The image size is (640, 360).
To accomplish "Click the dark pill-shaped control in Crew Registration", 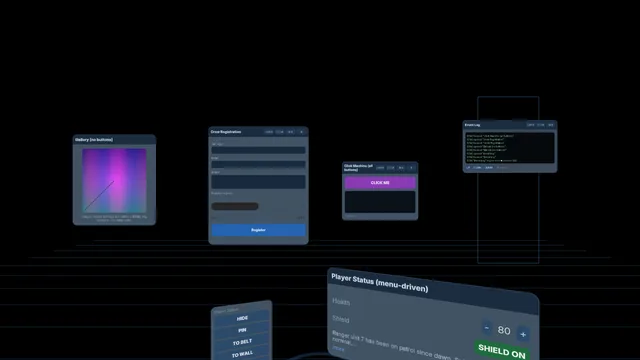I will tap(235, 206).
